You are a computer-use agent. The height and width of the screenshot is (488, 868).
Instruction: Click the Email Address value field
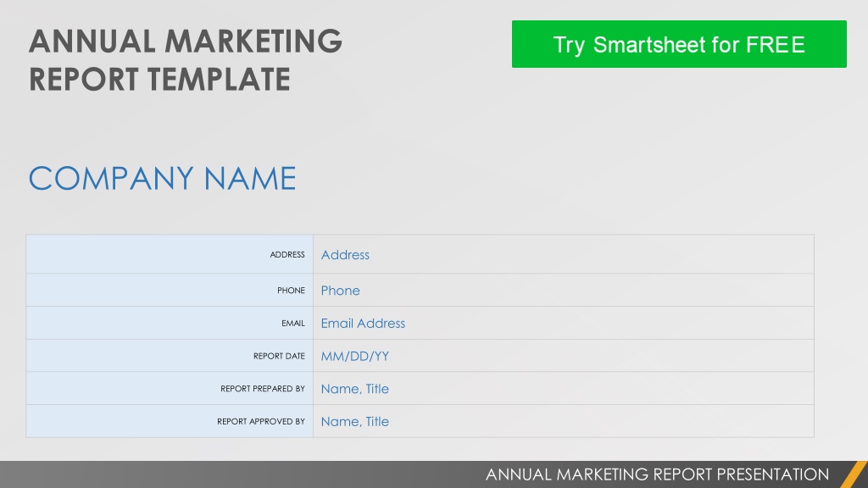coord(563,323)
